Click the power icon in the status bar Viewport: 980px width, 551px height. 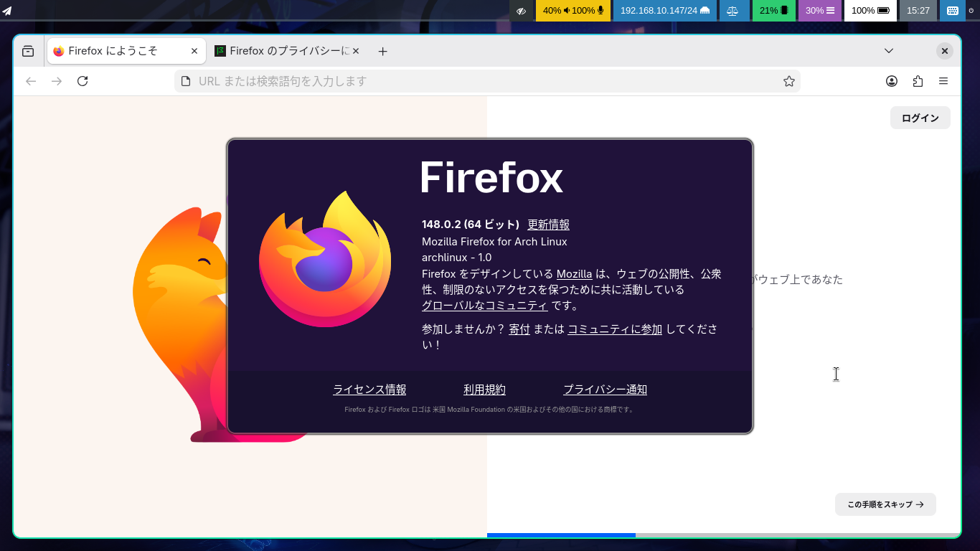pos(971,11)
